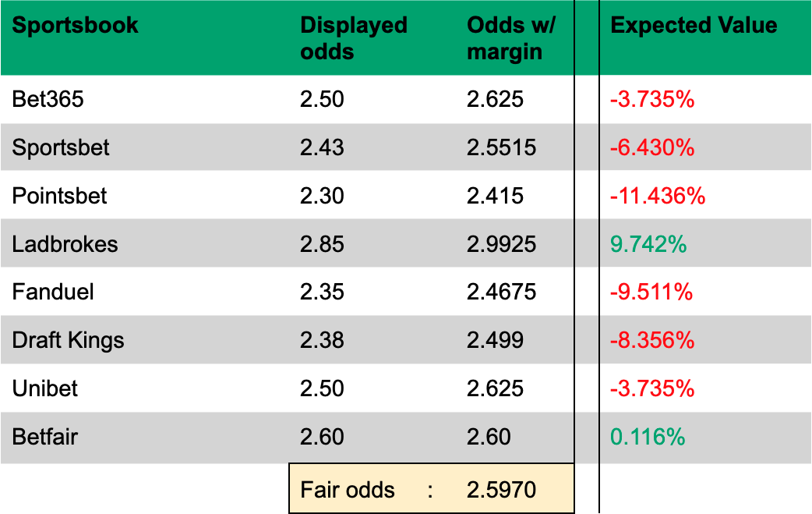Select the Fair odds value 2.5970
The height and width of the screenshot is (514, 812).
point(502,490)
